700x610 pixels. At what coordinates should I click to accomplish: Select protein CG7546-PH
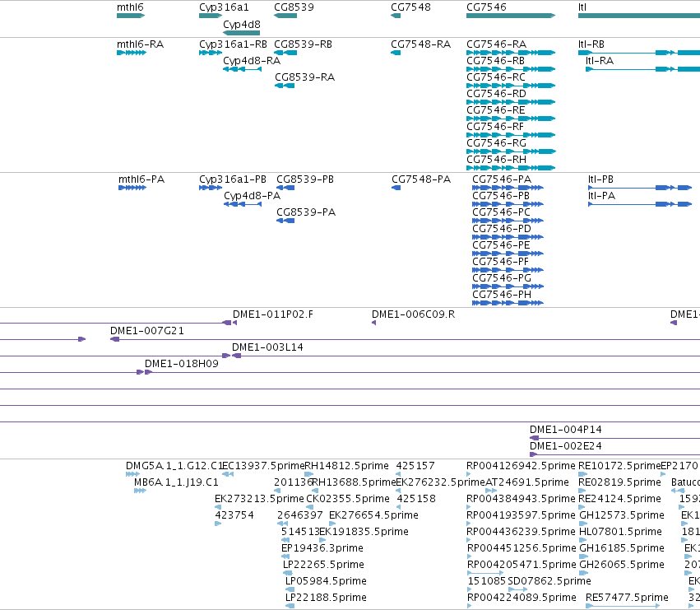[x=508, y=303]
